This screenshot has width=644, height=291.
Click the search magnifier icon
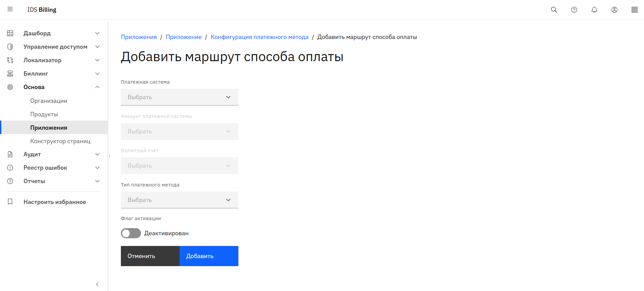pos(554,10)
